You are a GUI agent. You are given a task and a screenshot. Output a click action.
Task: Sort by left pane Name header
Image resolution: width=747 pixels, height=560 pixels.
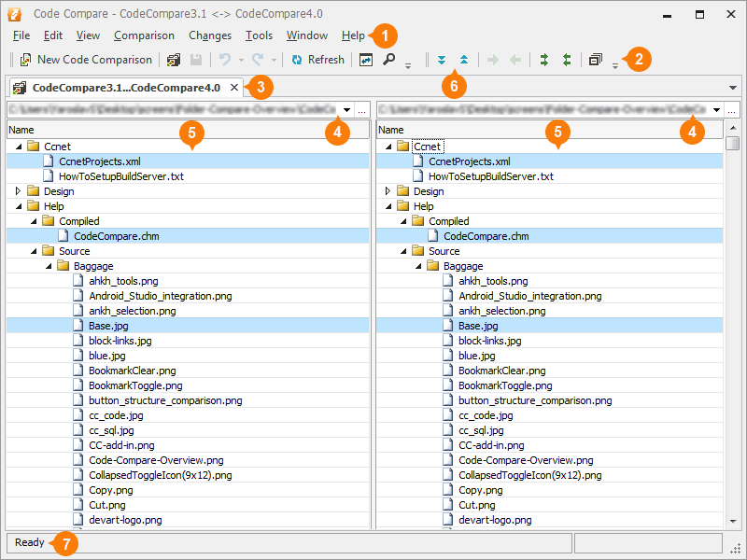point(188,130)
